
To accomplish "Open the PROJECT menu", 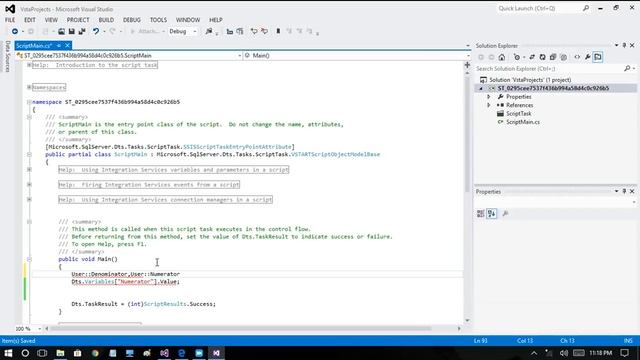I will [78, 20].
